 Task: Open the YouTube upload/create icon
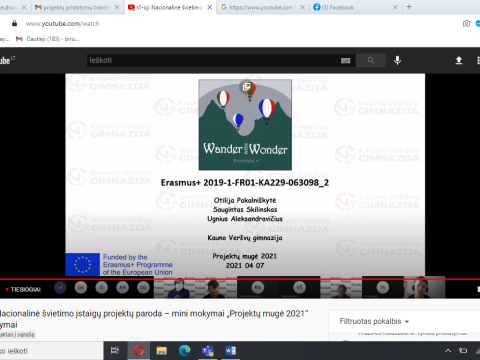pyautogui.click(x=459, y=60)
